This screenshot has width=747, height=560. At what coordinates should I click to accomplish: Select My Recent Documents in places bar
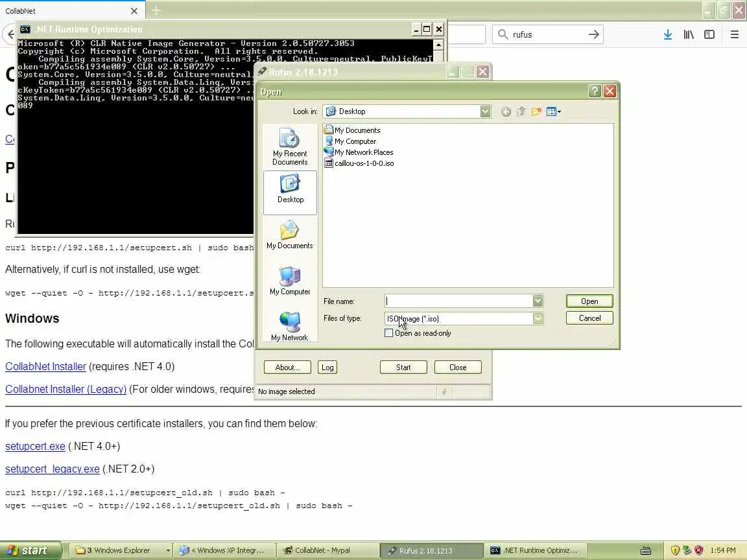[x=290, y=146]
